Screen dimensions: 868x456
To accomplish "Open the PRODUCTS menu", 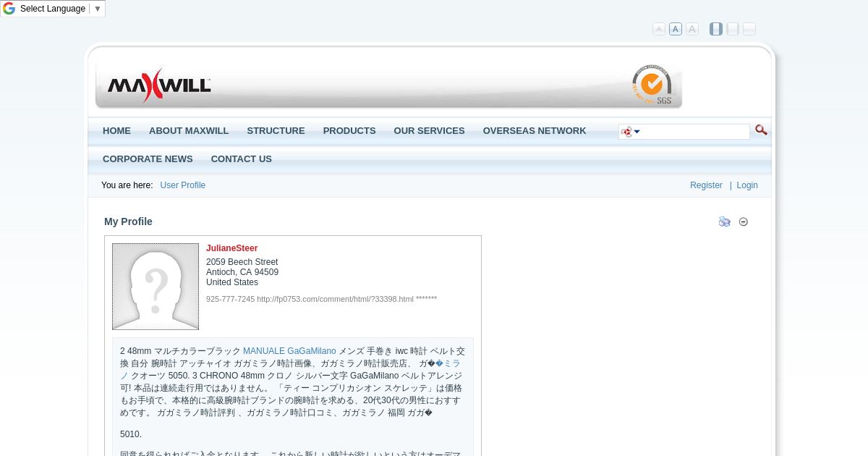I will coord(349,131).
